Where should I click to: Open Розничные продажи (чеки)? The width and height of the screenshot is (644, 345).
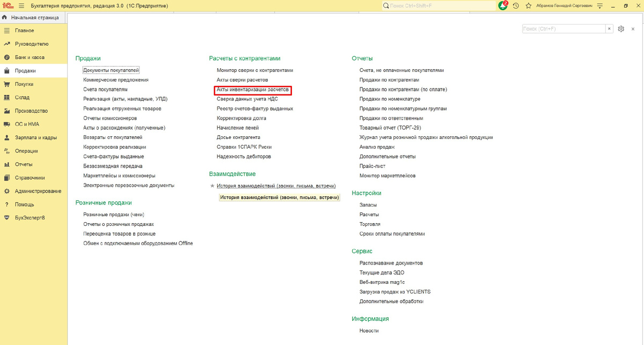(x=113, y=215)
